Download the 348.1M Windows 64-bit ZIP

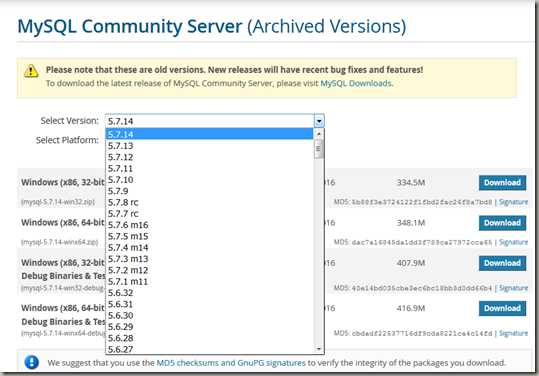pos(502,223)
